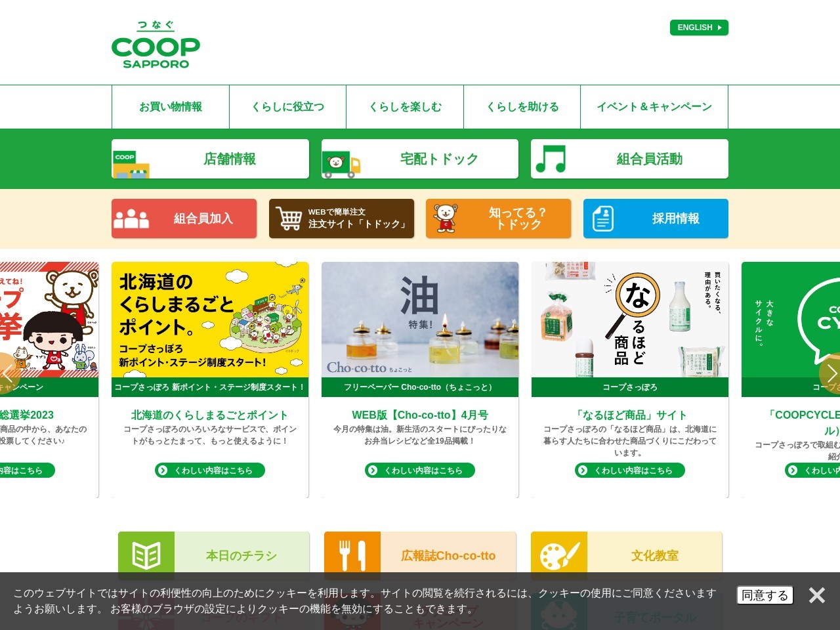Click the WEB版【Cho-co-tto】4月号 title link
Screen dimensions: 840x630
click(x=420, y=415)
